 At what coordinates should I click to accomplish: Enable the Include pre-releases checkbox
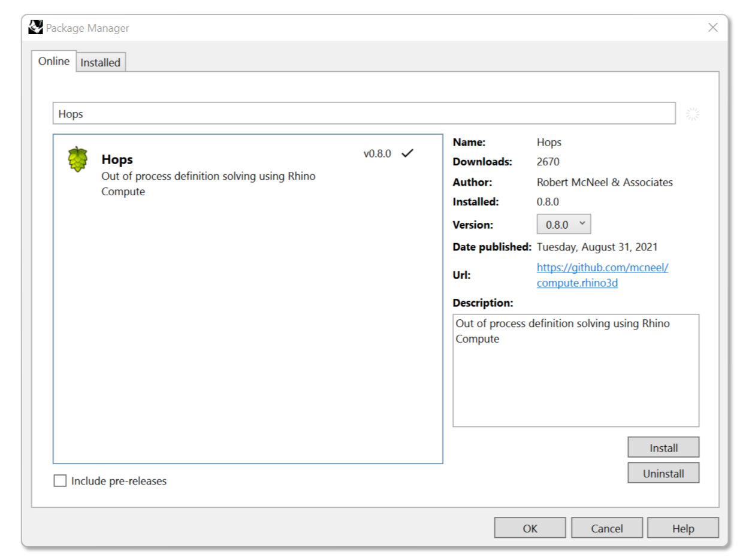click(61, 481)
